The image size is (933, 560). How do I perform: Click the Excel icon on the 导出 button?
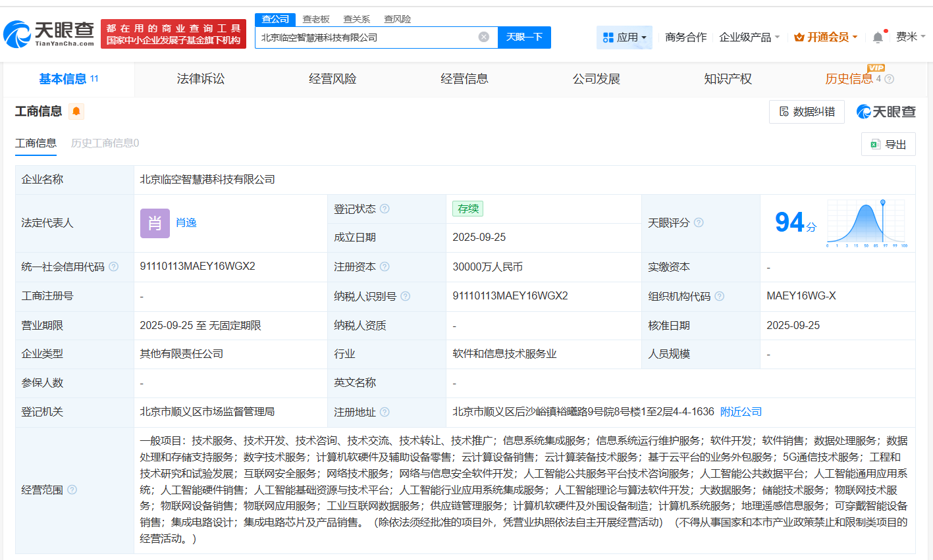876,144
